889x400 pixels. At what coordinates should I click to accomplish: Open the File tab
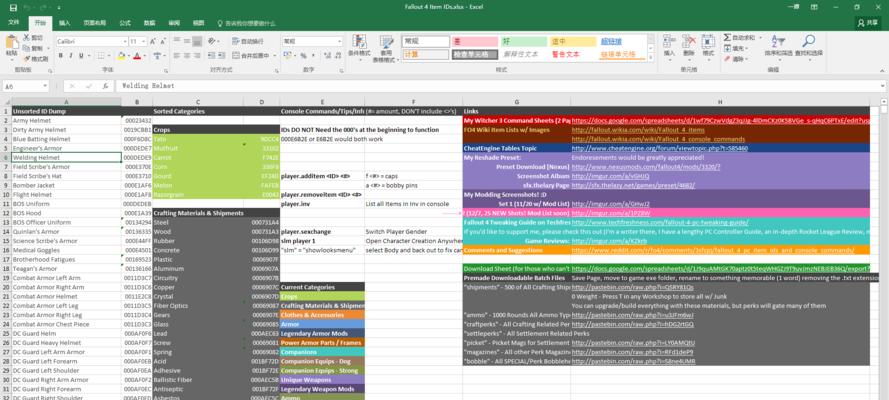14,23
